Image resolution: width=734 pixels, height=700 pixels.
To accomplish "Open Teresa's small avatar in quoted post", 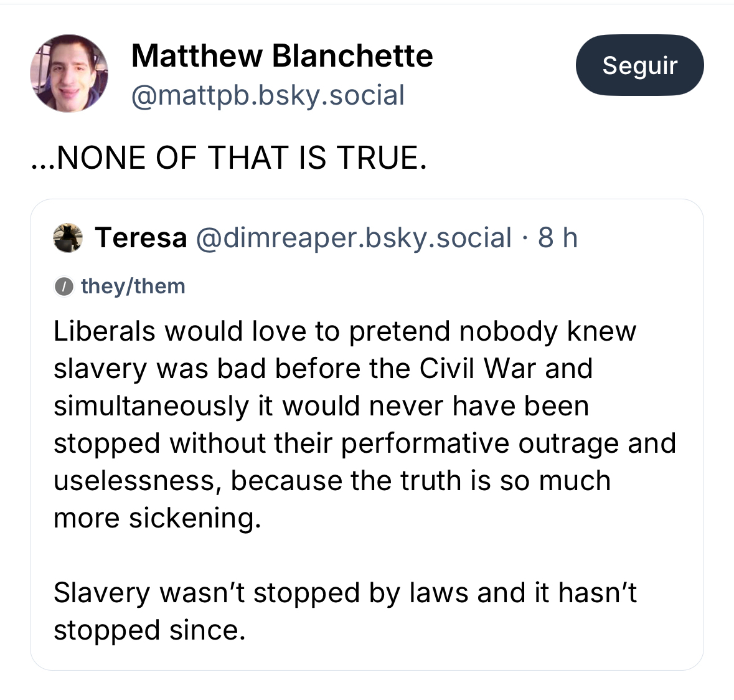I will pyautogui.click(x=68, y=238).
